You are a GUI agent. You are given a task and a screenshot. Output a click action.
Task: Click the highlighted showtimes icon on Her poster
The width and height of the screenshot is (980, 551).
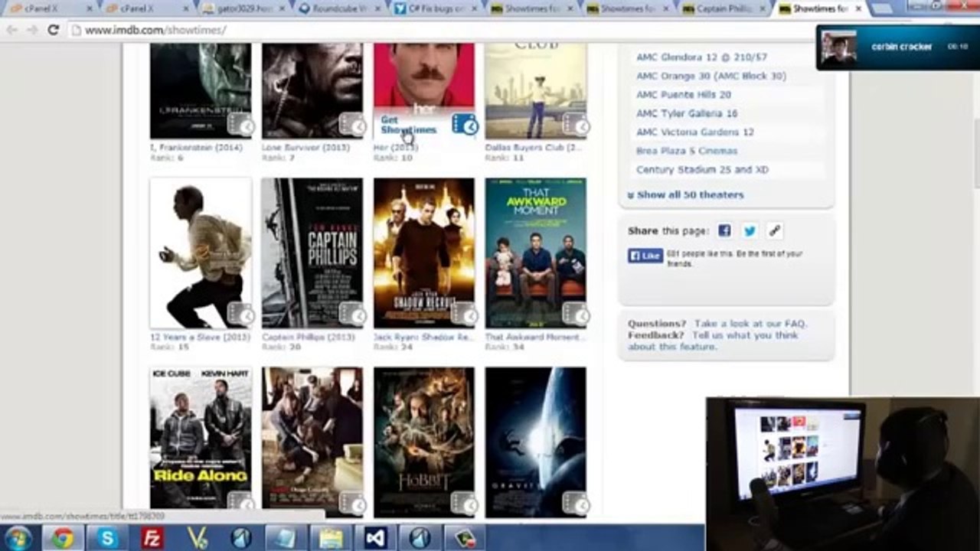[x=465, y=125]
